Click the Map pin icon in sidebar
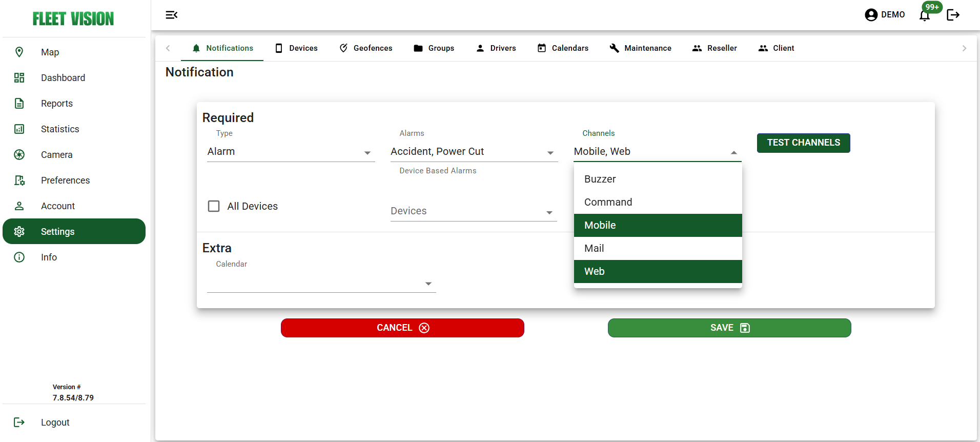Screen dimensions: 980x442 click(x=19, y=52)
